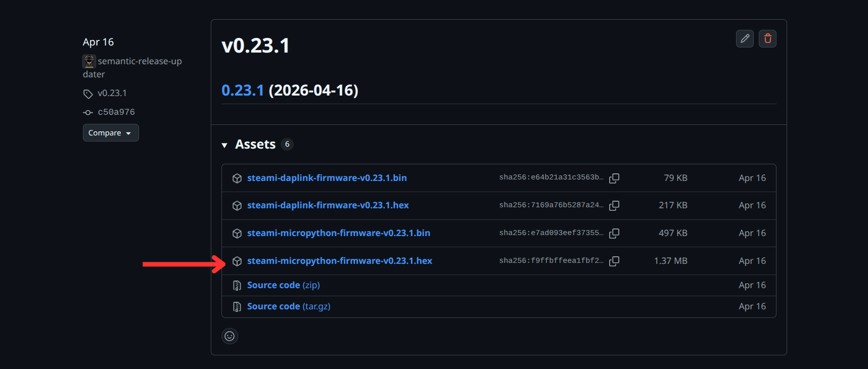Screen dimensions: 868x369
Task: Click the package icon beside steami-daplink-firmware-v0.23.1.bin
Action: [x=237, y=178]
